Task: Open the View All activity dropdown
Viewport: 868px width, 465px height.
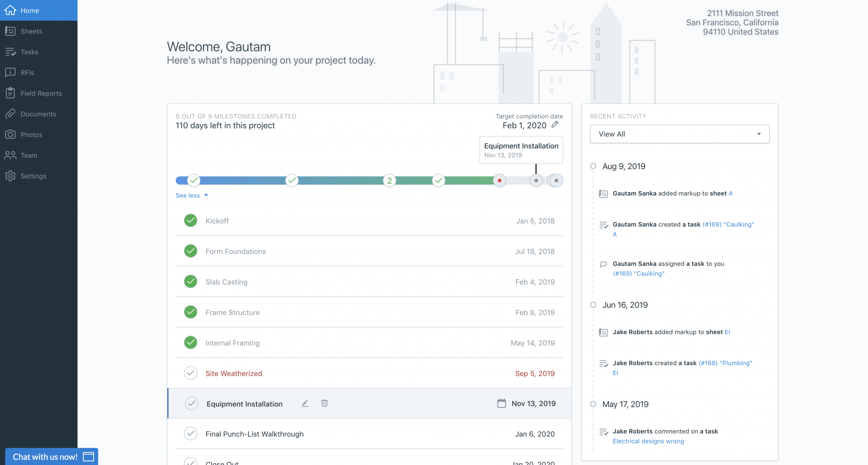Action: (679, 134)
